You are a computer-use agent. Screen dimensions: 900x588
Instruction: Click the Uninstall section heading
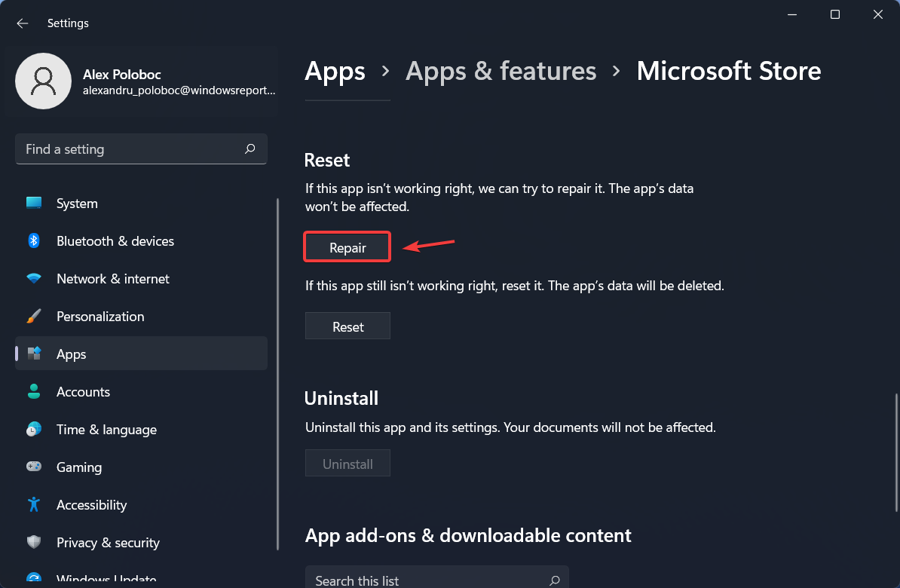pos(341,398)
